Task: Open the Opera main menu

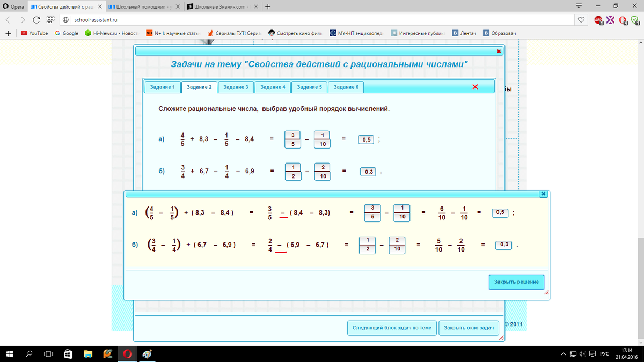Action: (x=14, y=6)
